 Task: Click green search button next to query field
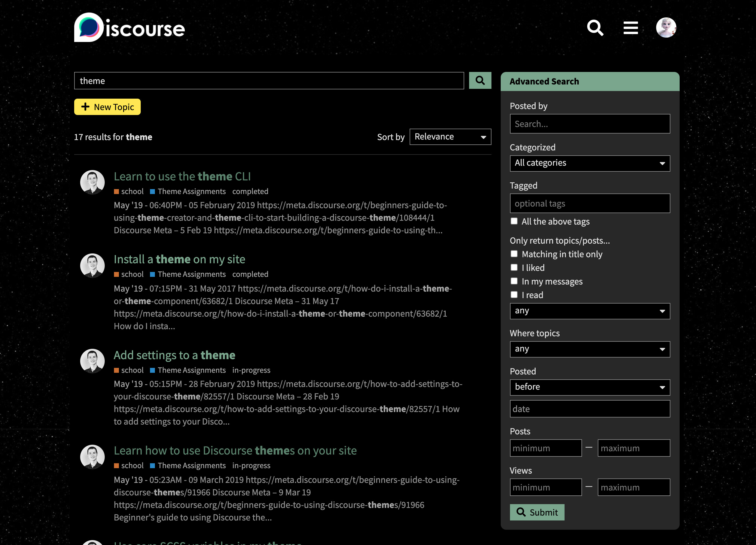(x=480, y=80)
